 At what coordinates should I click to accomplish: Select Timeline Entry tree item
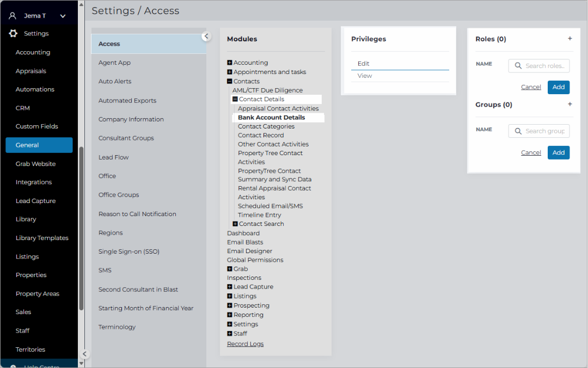point(260,215)
